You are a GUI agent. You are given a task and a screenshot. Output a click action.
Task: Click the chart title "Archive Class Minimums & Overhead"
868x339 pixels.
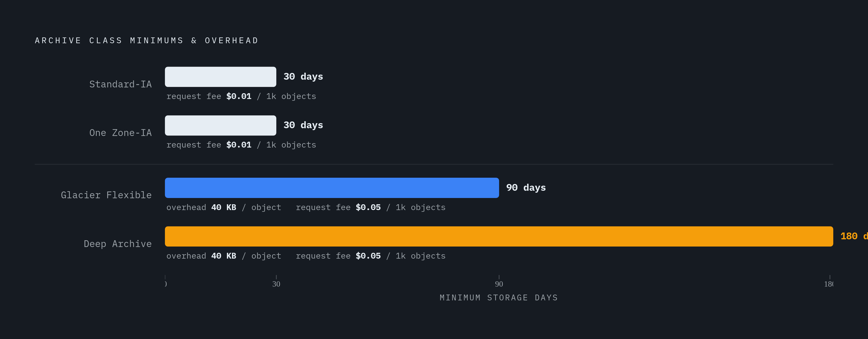tap(147, 41)
